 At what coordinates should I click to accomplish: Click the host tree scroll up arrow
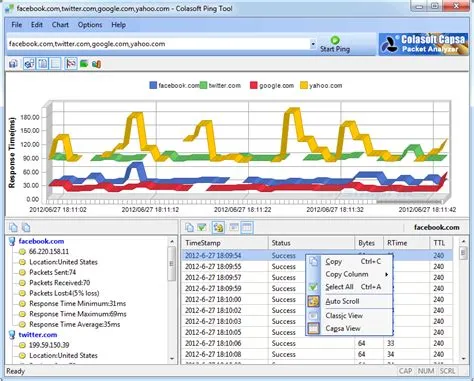click(172, 241)
